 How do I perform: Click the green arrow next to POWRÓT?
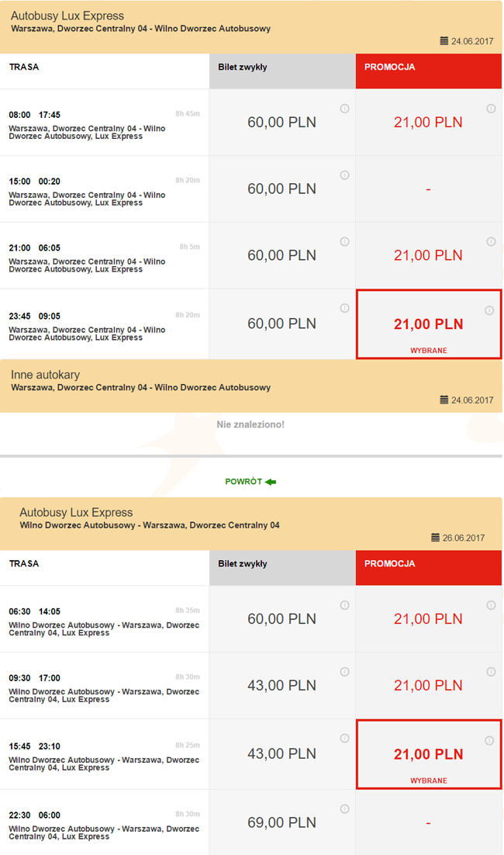[x=271, y=482]
